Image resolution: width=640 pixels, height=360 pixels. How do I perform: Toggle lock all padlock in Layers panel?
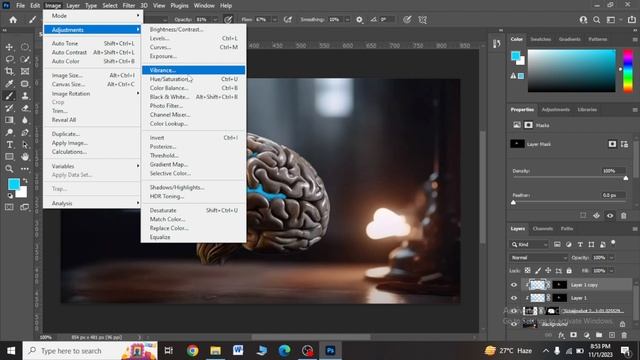[569, 271]
